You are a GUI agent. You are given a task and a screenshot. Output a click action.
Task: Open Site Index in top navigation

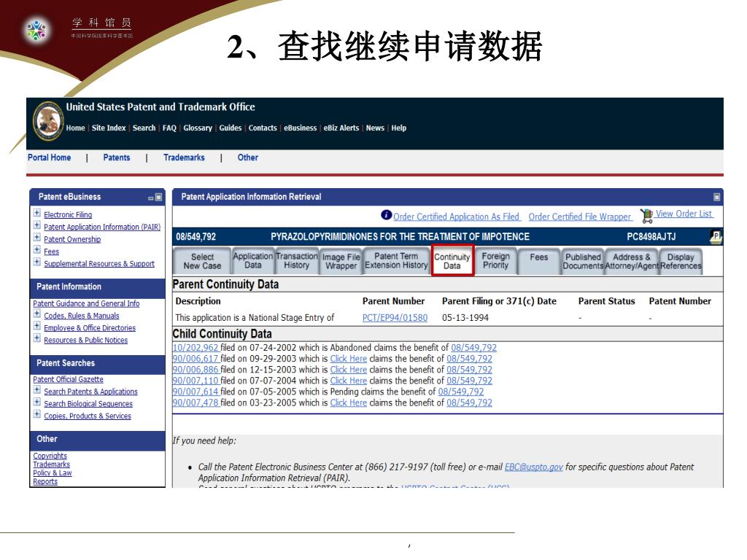tap(109, 128)
